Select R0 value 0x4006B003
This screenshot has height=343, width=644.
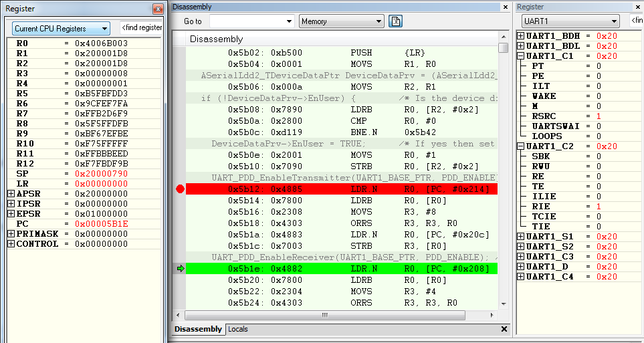[x=101, y=43]
